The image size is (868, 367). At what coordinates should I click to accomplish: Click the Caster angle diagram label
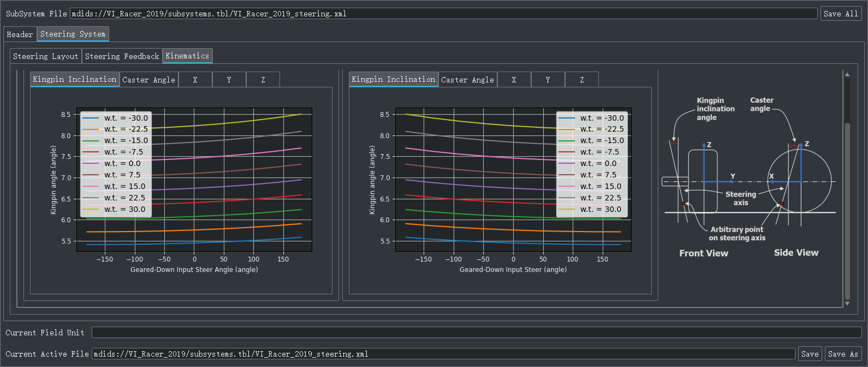762,104
